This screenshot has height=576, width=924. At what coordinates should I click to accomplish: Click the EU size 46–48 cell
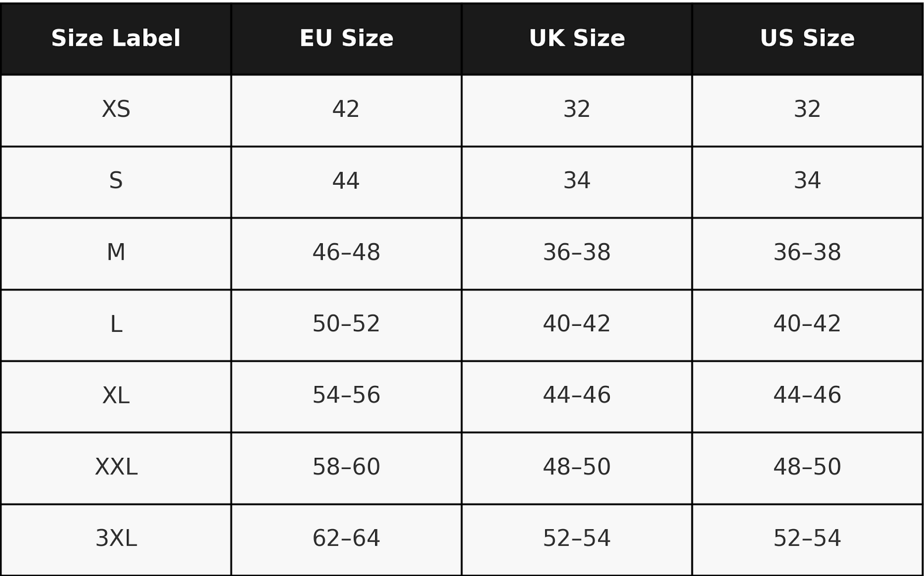[x=346, y=254]
